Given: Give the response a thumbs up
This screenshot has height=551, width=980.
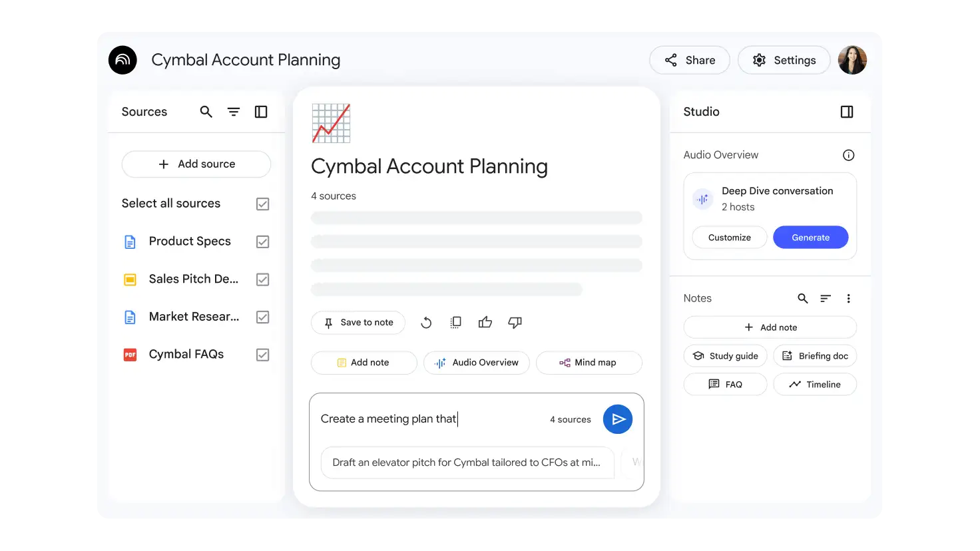Looking at the screenshot, I should (485, 323).
